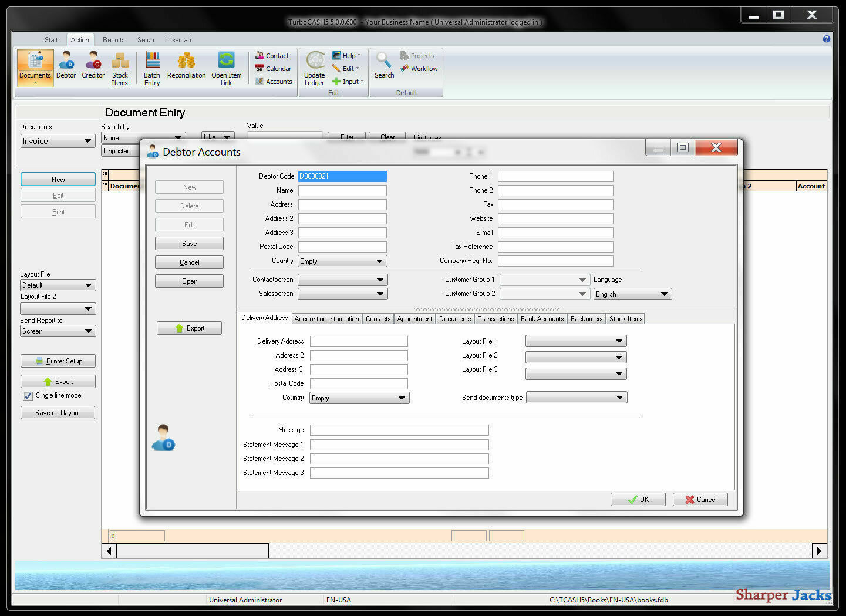846x616 pixels.
Task: Confirm with the OK button
Action: (638, 500)
